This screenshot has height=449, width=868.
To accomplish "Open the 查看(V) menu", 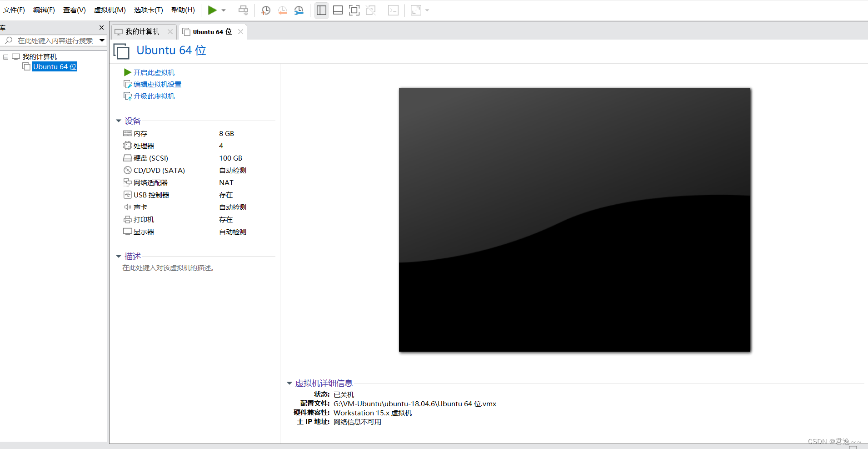I will click(x=75, y=10).
